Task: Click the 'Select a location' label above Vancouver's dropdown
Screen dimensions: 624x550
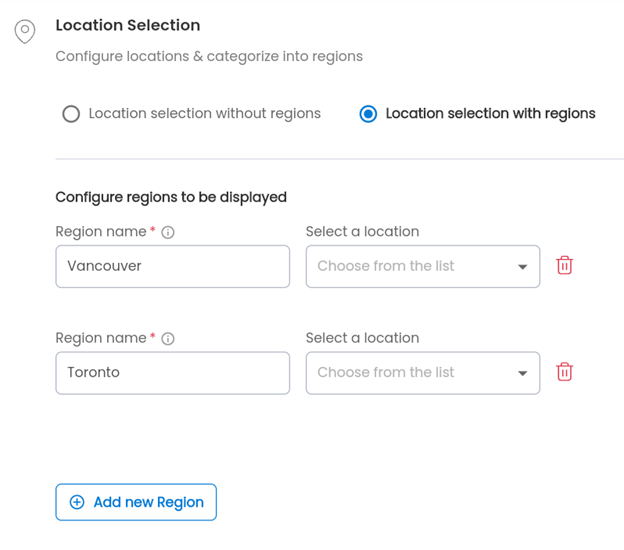Action: pyautogui.click(x=363, y=231)
